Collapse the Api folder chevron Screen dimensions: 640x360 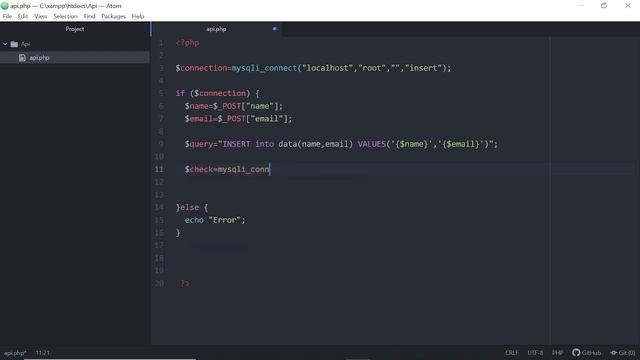point(5,44)
